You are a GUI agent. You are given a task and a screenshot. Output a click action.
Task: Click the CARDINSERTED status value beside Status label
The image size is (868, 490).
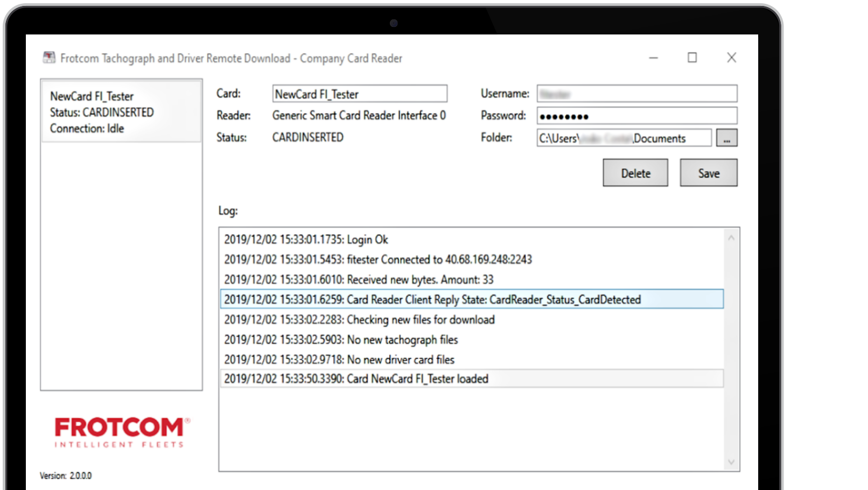[x=307, y=137]
